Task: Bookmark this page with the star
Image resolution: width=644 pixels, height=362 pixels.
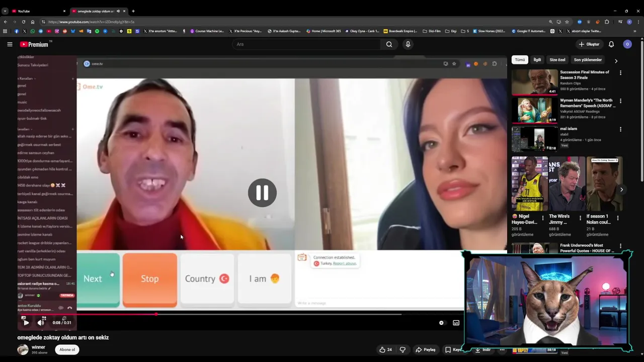Action: pos(567,22)
